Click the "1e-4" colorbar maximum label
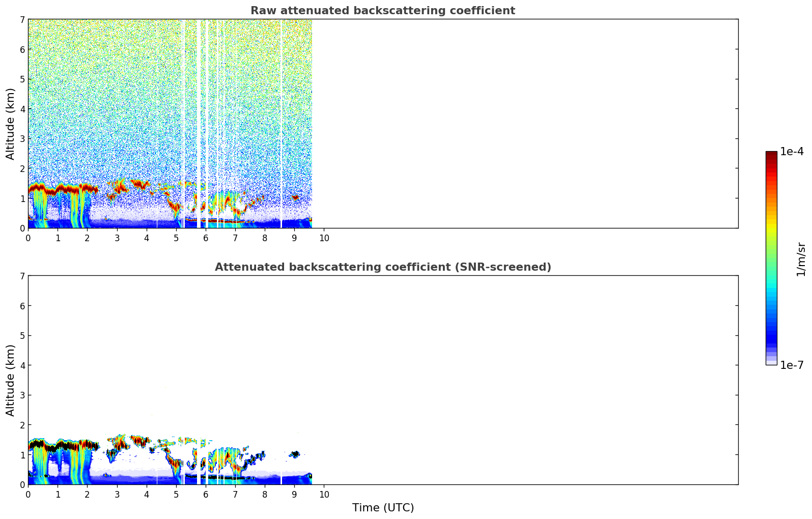This screenshot has height=519, width=812. [x=792, y=152]
